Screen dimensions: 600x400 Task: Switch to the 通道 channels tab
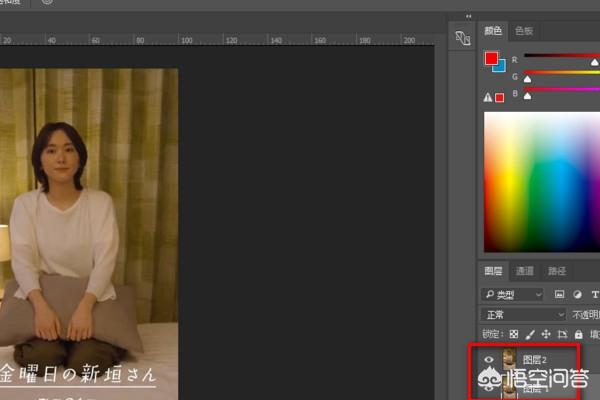point(525,271)
